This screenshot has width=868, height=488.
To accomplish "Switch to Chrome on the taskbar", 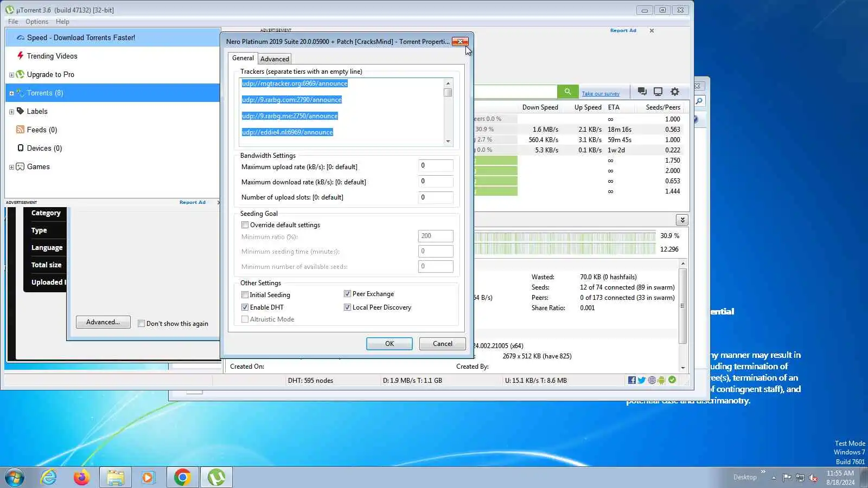I will point(182,477).
